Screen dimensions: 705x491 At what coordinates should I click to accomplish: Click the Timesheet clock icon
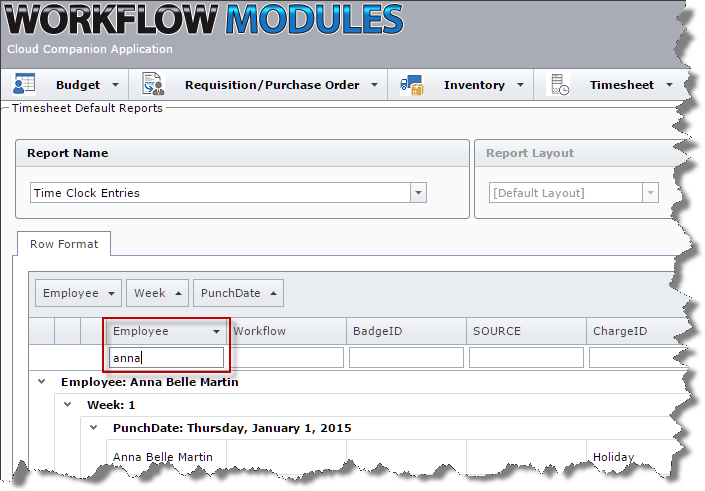pos(560,85)
